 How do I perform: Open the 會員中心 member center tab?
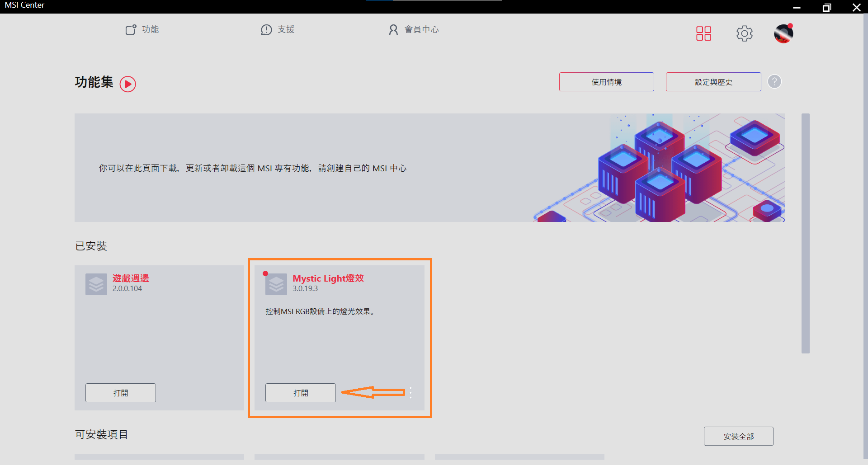point(414,30)
